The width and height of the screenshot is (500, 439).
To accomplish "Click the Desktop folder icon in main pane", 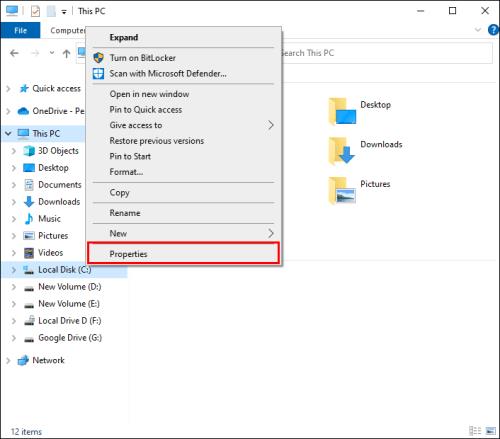I will coord(342,112).
